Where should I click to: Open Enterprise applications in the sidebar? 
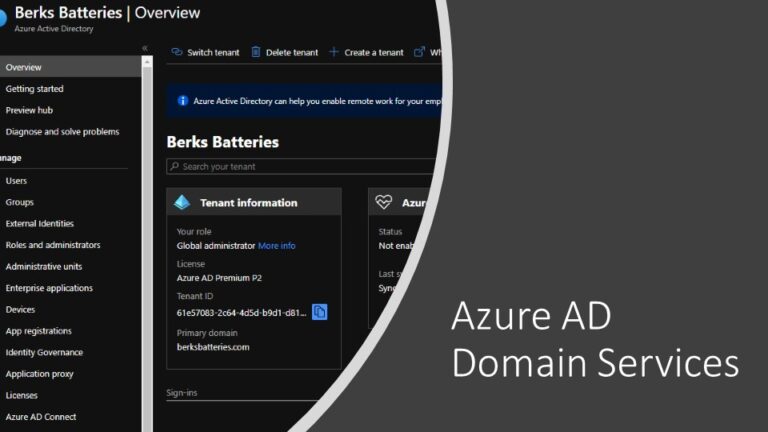click(49, 288)
